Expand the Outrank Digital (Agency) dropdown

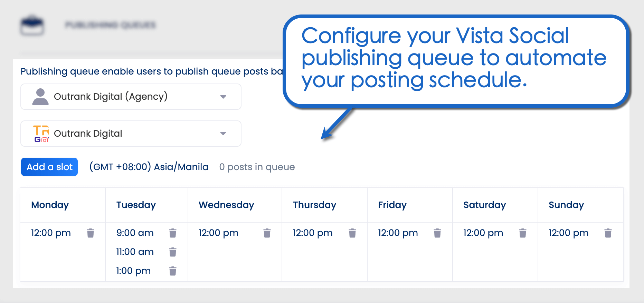coord(131,97)
